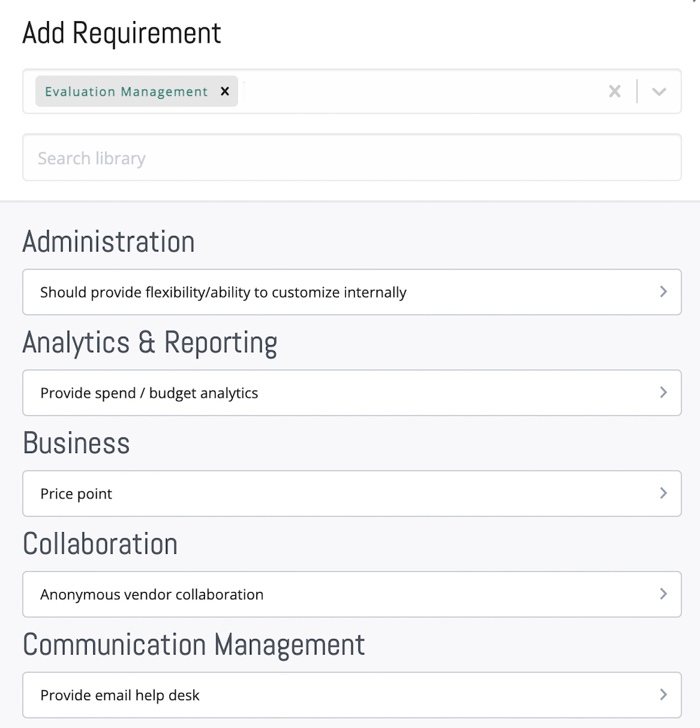
Task: Choose the Price point requirement
Action: [352, 493]
